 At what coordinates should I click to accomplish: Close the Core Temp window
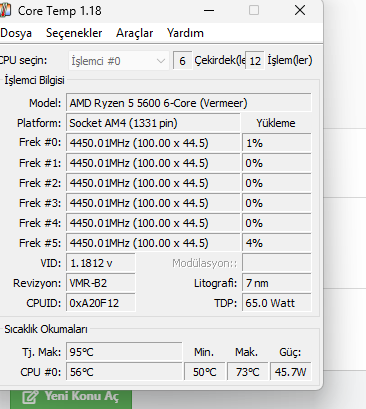(x=300, y=10)
